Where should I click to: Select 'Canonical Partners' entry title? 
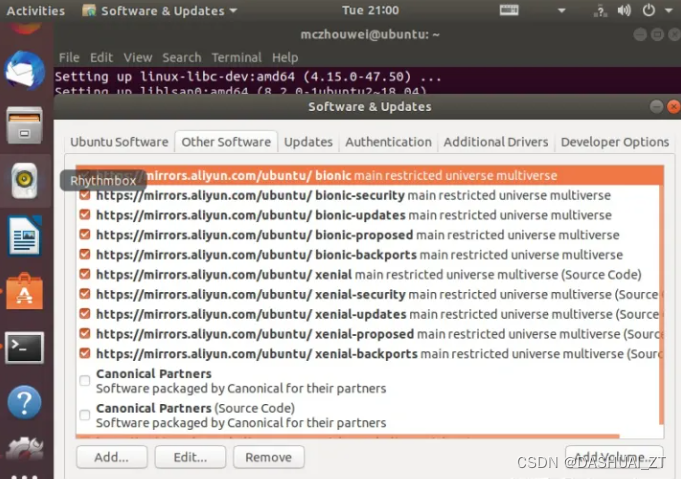(154, 373)
